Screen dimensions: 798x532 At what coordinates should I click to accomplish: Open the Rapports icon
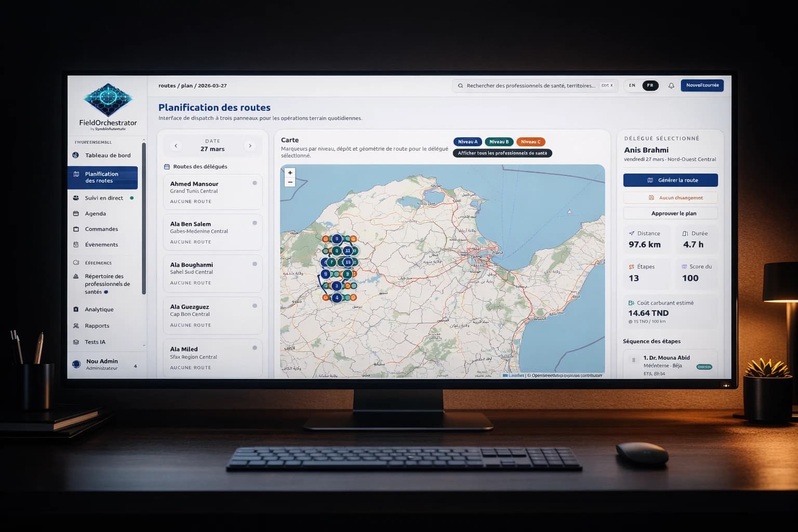pos(76,326)
